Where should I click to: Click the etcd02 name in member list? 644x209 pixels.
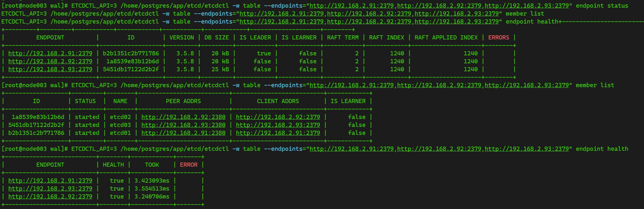120,117
